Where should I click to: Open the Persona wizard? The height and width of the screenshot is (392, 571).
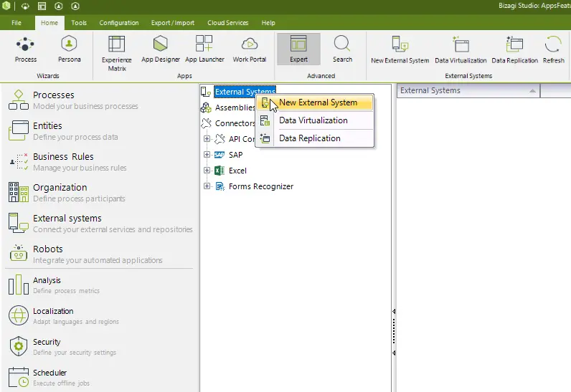pos(69,49)
